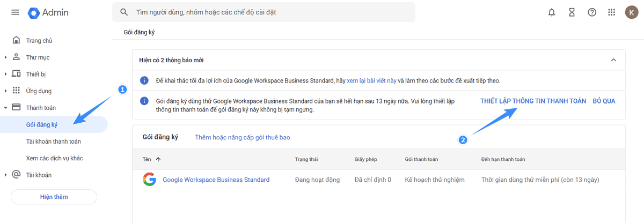This screenshot has height=223, width=644.
Task: Click the Đến hạn thanh toán column header
Action: (503, 159)
